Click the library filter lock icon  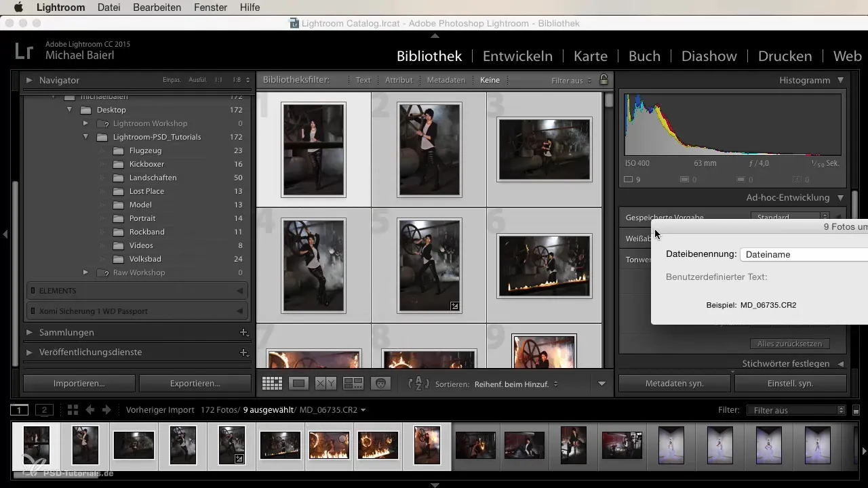pos(604,80)
